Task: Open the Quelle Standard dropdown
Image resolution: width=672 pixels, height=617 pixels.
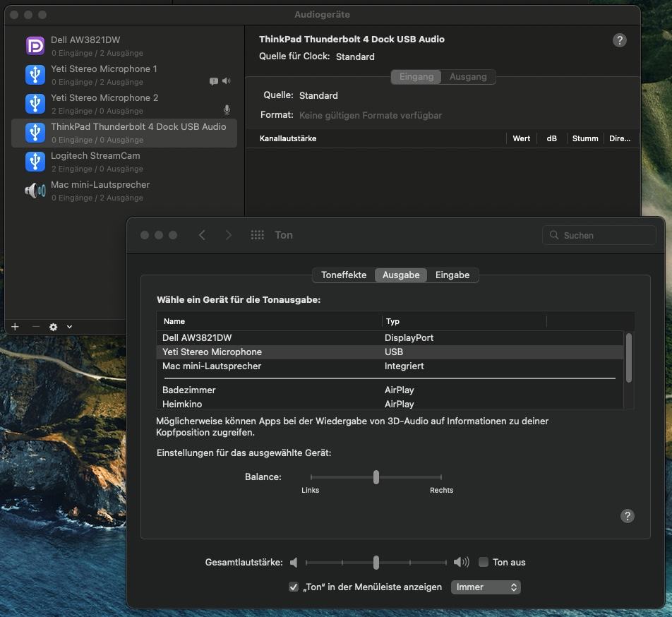Action: coord(318,95)
